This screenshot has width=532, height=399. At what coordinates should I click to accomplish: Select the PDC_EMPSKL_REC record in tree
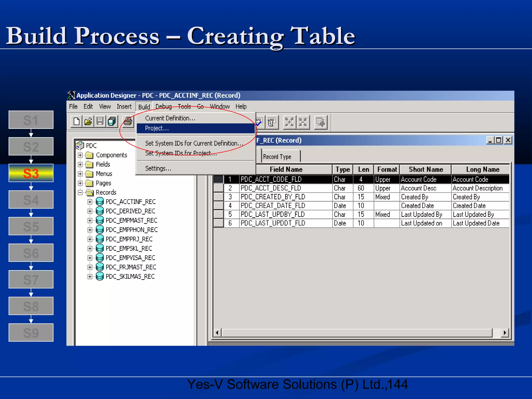click(x=129, y=248)
